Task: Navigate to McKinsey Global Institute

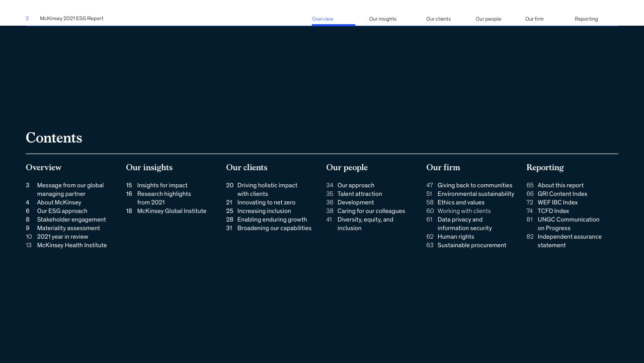Action: click(x=172, y=211)
